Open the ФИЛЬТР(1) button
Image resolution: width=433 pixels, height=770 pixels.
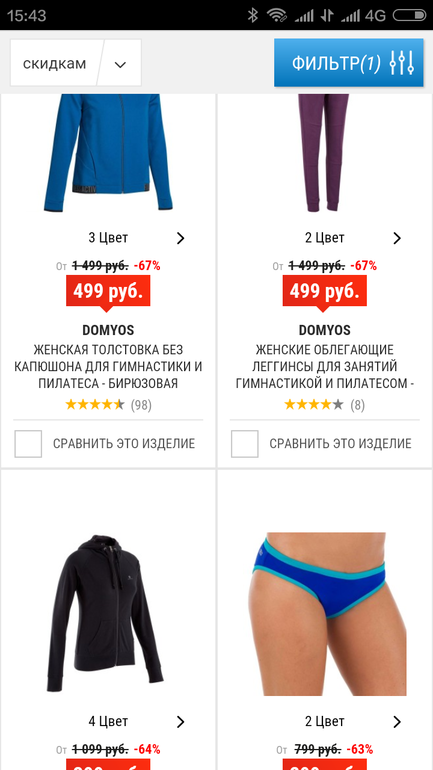tap(349, 63)
